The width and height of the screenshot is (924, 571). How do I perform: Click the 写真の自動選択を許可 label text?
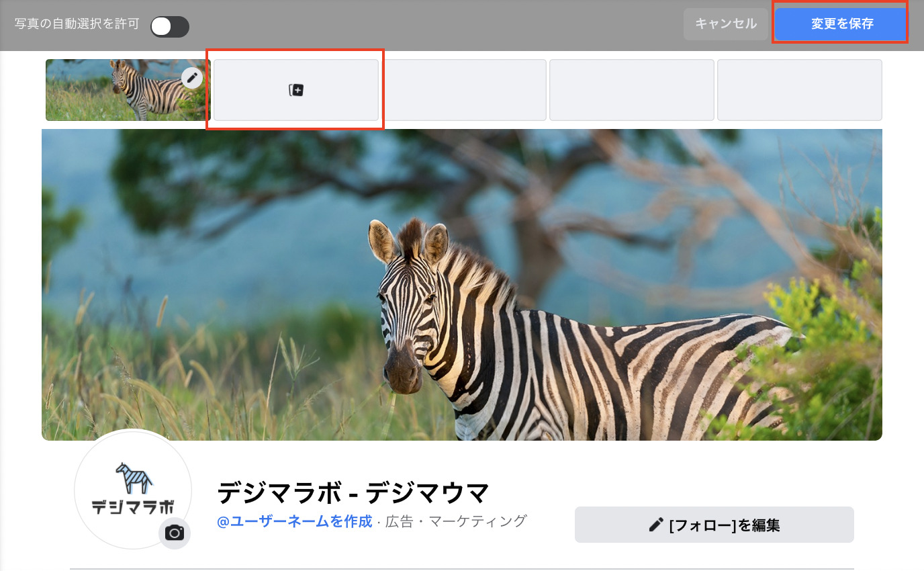[x=77, y=24]
